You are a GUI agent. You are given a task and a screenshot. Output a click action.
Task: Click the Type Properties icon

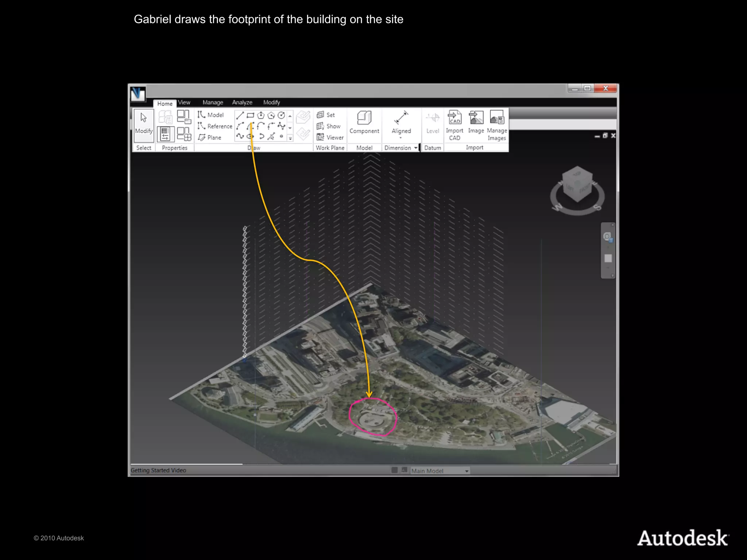click(x=165, y=117)
